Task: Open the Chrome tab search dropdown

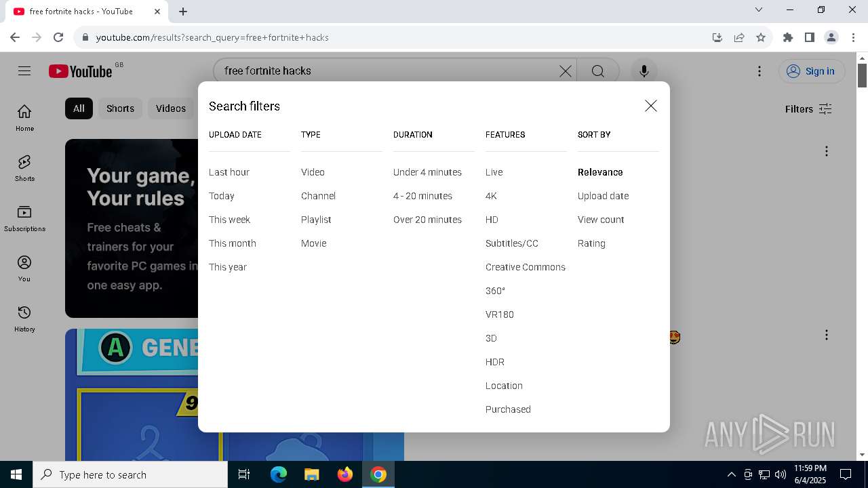Action: click(759, 9)
